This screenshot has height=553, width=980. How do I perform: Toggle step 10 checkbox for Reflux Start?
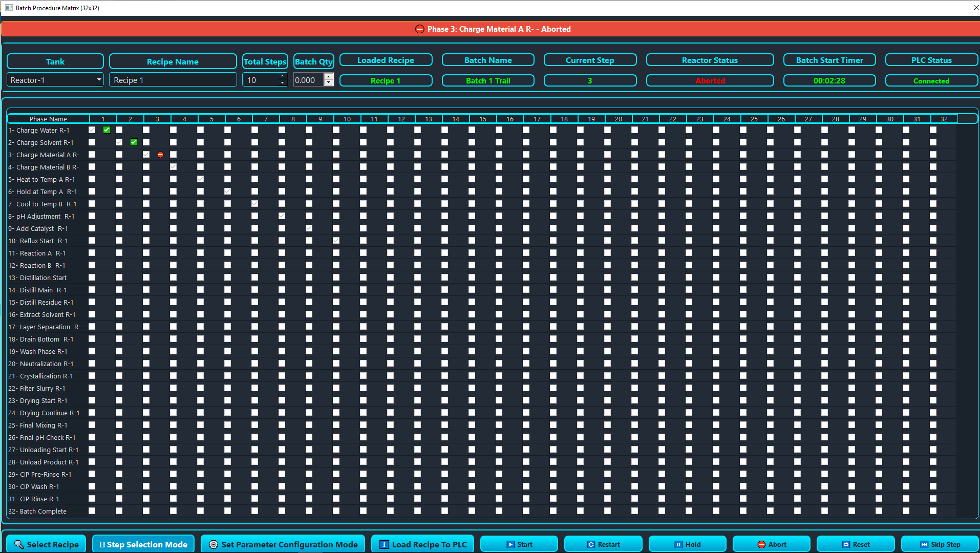coord(336,241)
